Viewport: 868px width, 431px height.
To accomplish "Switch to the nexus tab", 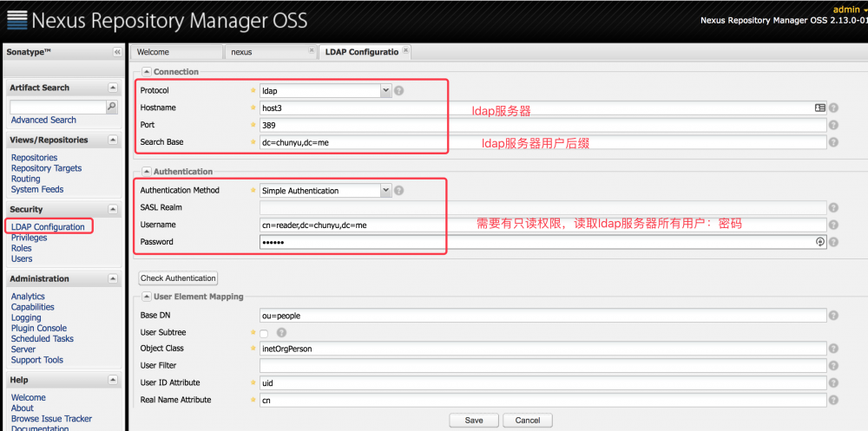I will (x=271, y=52).
